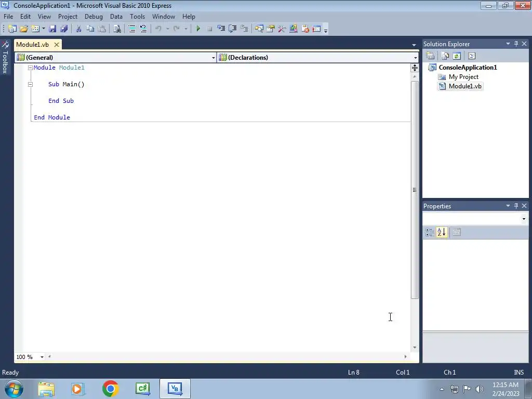Close the Module1.vb tab

pyautogui.click(x=57, y=45)
